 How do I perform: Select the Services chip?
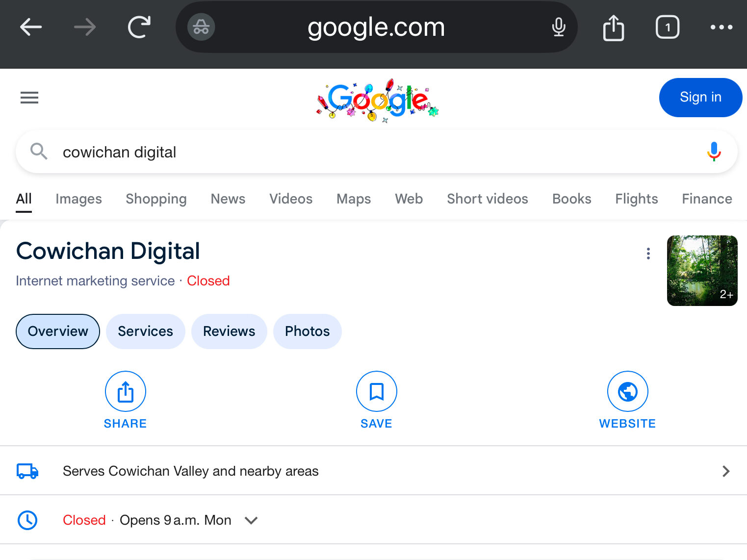tap(146, 331)
